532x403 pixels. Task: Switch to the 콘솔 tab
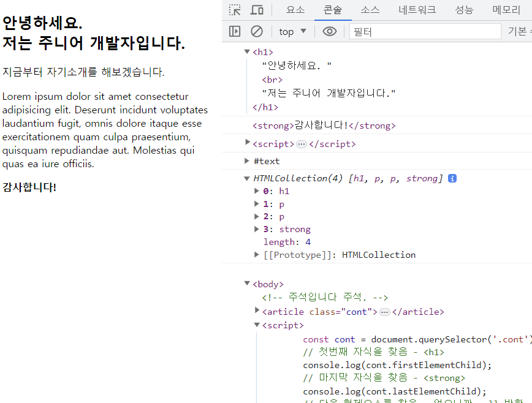pyautogui.click(x=332, y=10)
